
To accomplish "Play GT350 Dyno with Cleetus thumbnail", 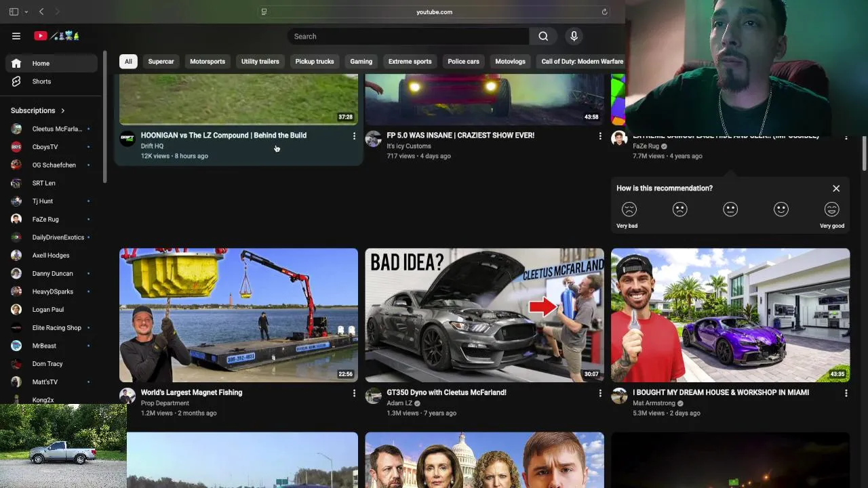I will 484,315.
